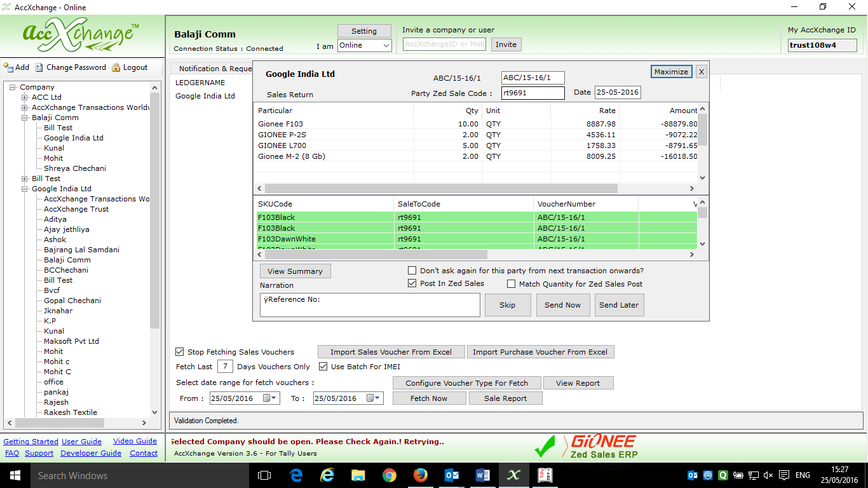Enable Don't ask again for this party
This screenshot has width=868, height=488.
coord(412,271)
